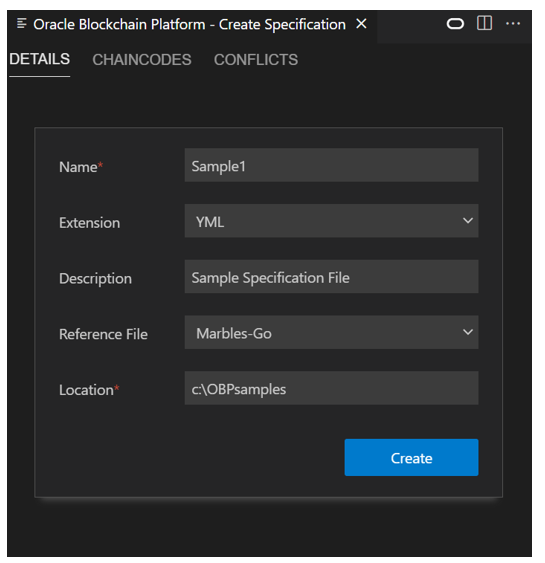Screen dimensions: 545x563
Task: Click the Extension label
Action: (89, 223)
